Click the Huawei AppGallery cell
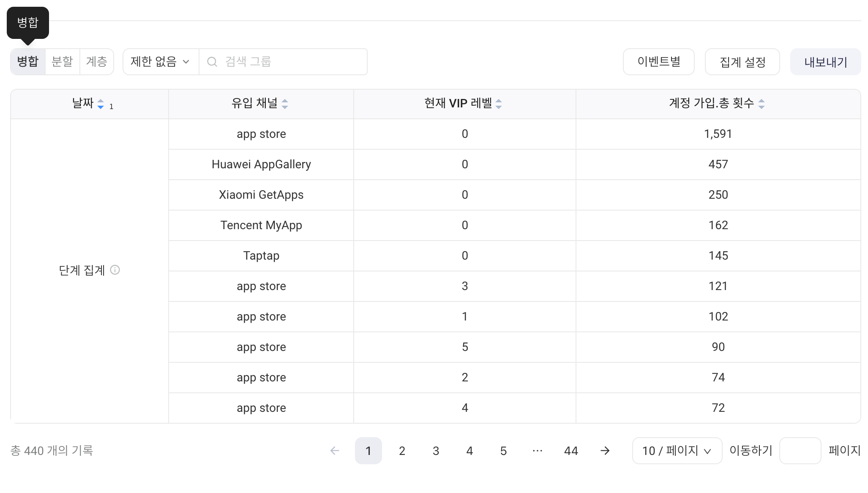The width and height of the screenshot is (868, 493). 261,164
